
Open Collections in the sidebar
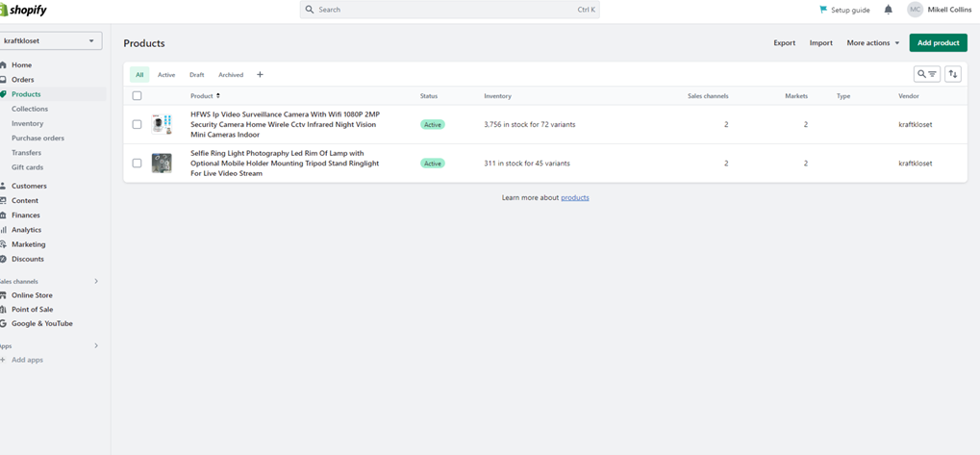(30, 109)
